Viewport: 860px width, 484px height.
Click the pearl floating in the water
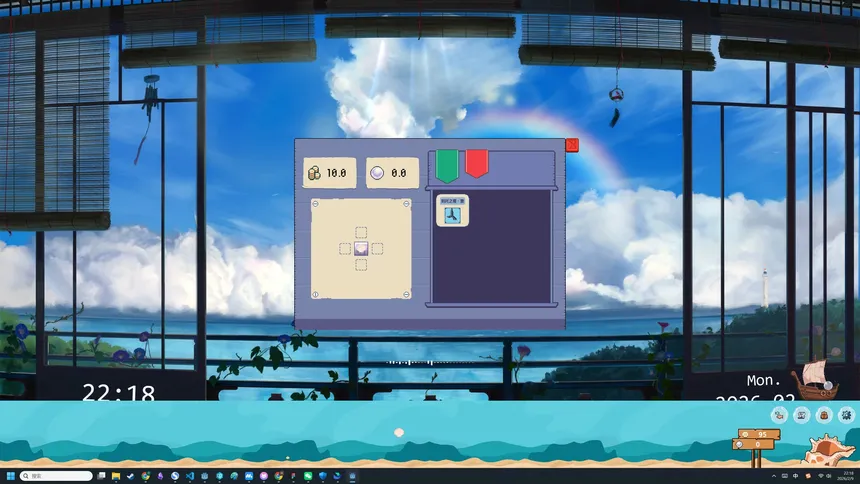[x=399, y=432]
